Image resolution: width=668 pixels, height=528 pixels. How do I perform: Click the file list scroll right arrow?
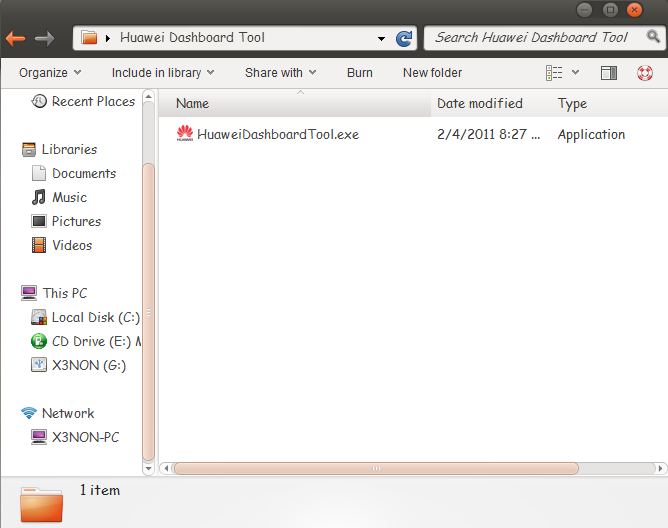coord(660,468)
